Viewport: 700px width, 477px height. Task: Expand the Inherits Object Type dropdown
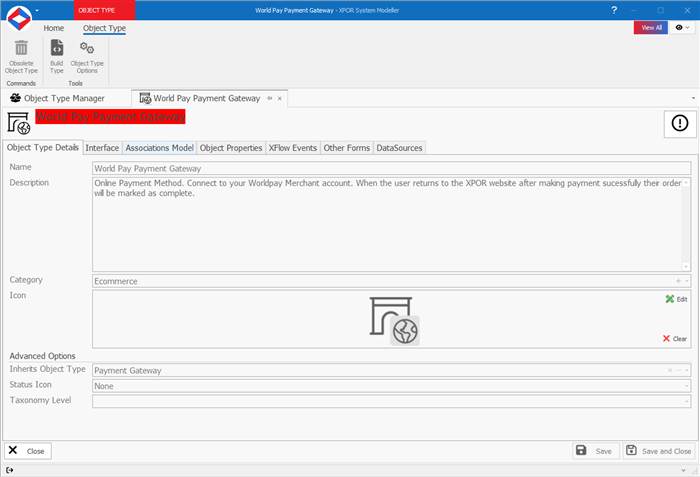pos(687,370)
